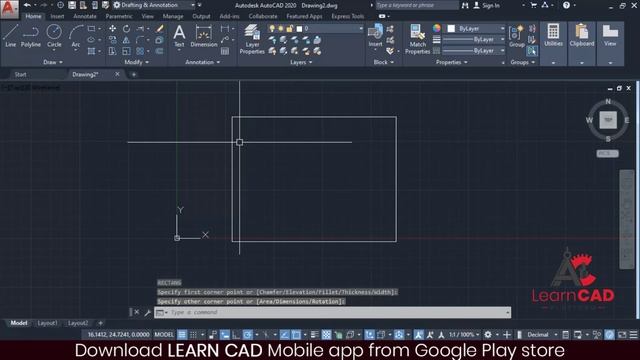This screenshot has height=360, width=640.
Task: Toggle ortho mode in status bar
Action: tap(236, 335)
